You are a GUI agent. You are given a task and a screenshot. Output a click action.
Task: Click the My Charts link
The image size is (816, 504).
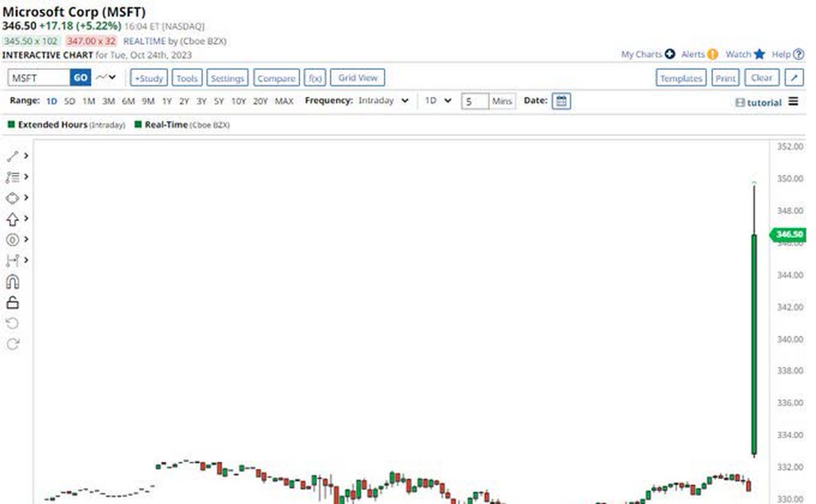(x=642, y=54)
